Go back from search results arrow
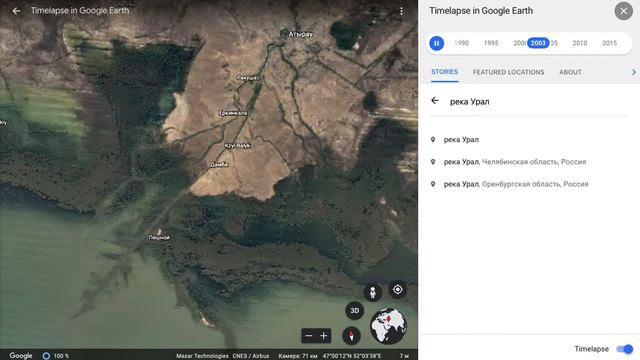The width and height of the screenshot is (640, 360). click(x=435, y=100)
